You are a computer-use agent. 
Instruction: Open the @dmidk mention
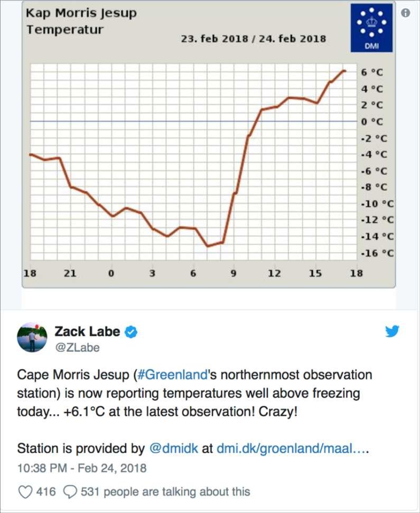tap(174, 448)
